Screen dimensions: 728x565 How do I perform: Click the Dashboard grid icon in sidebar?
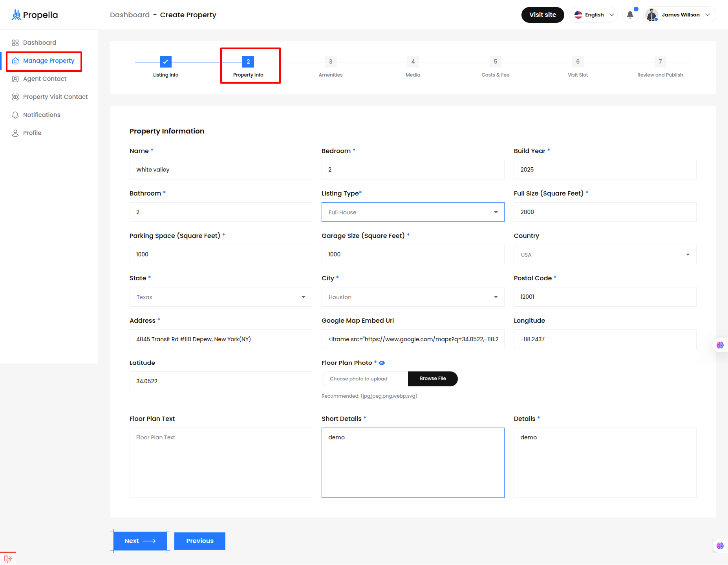15,43
